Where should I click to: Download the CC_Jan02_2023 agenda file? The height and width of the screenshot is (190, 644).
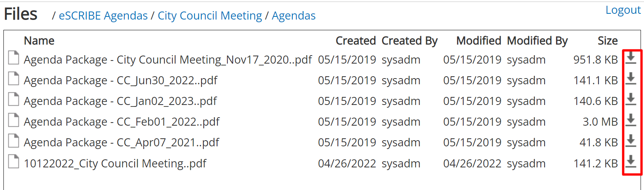tap(631, 99)
